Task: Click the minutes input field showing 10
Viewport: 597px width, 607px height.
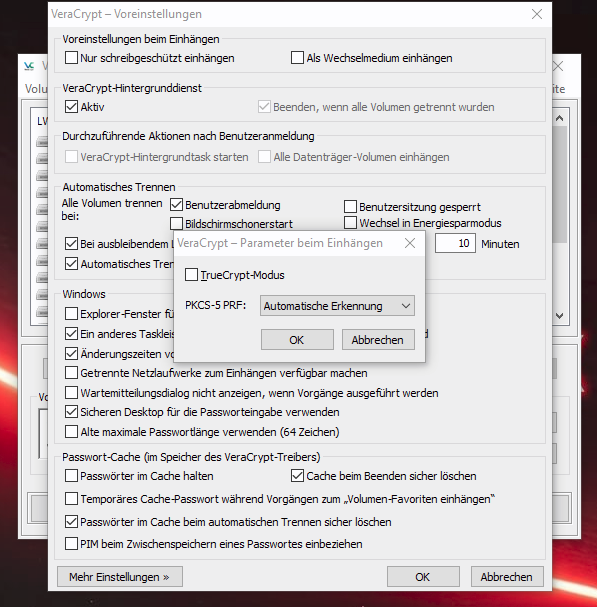Action: point(455,243)
